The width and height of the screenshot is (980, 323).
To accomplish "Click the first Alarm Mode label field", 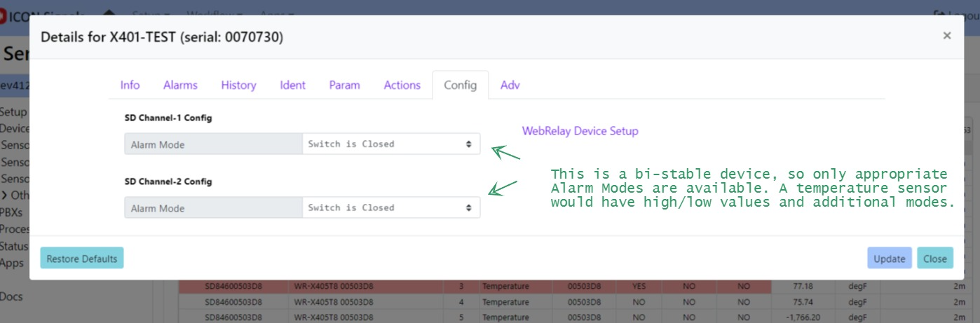I will tap(213, 144).
